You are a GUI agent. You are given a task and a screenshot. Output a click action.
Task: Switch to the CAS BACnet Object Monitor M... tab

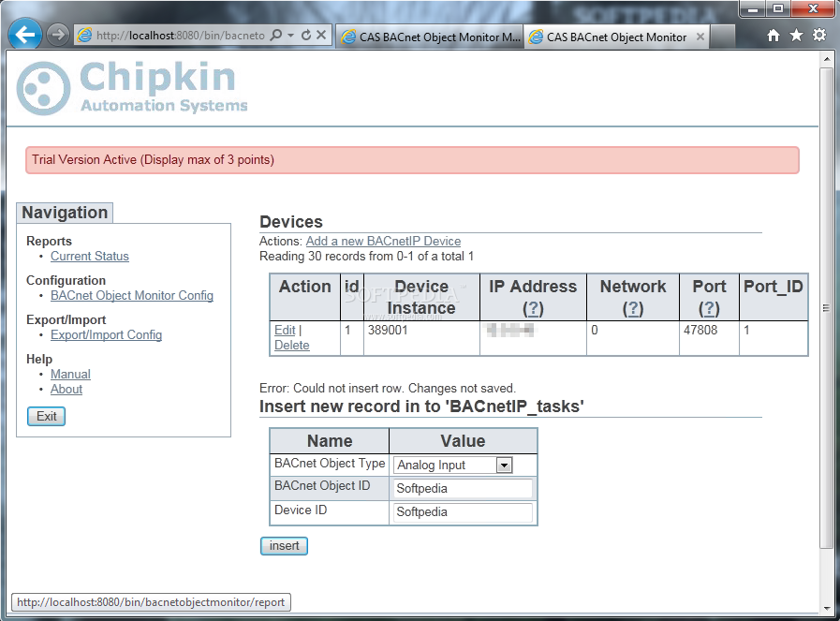430,37
